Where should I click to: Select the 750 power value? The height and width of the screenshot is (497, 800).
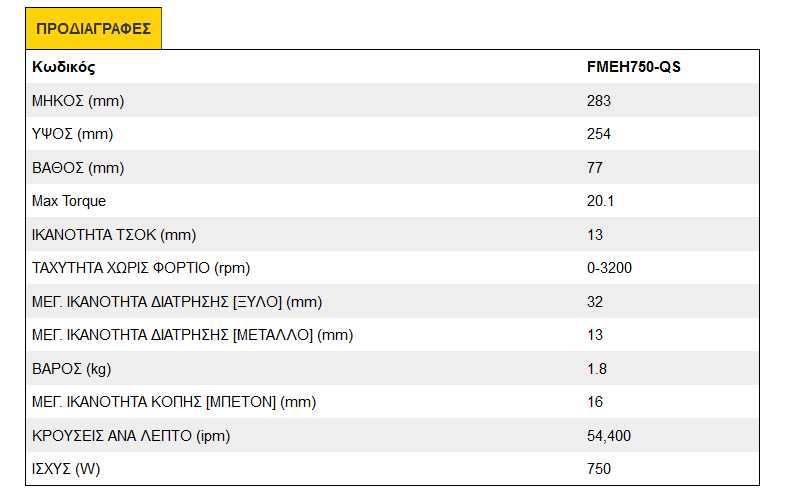(x=598, y=468)
